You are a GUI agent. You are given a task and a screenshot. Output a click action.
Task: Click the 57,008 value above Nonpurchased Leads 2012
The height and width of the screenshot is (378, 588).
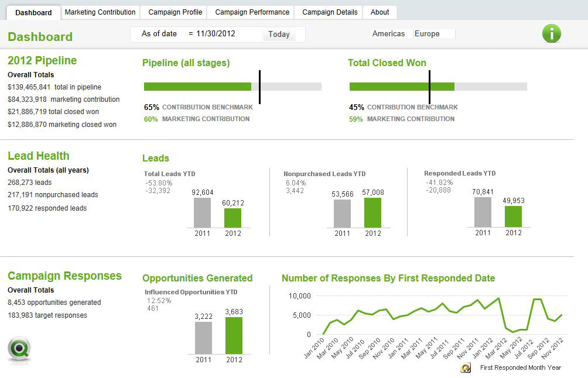pyautogui.click(x=372, y=192)
